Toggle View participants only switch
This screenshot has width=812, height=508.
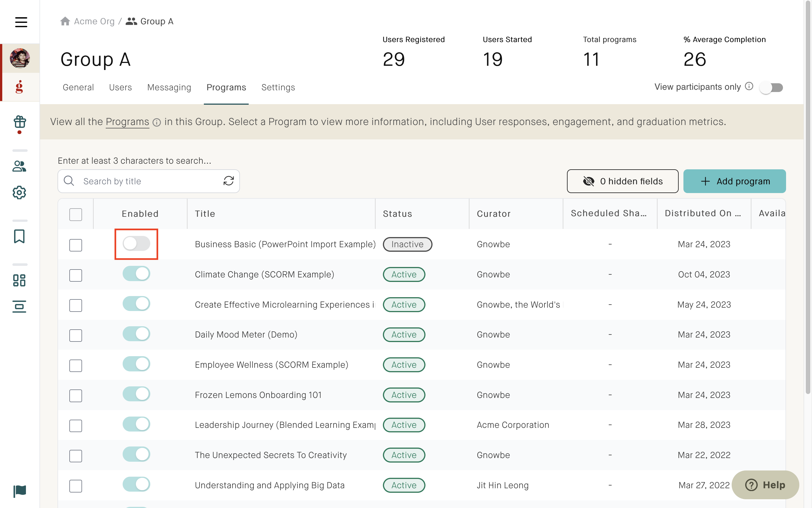coord(771,87)
